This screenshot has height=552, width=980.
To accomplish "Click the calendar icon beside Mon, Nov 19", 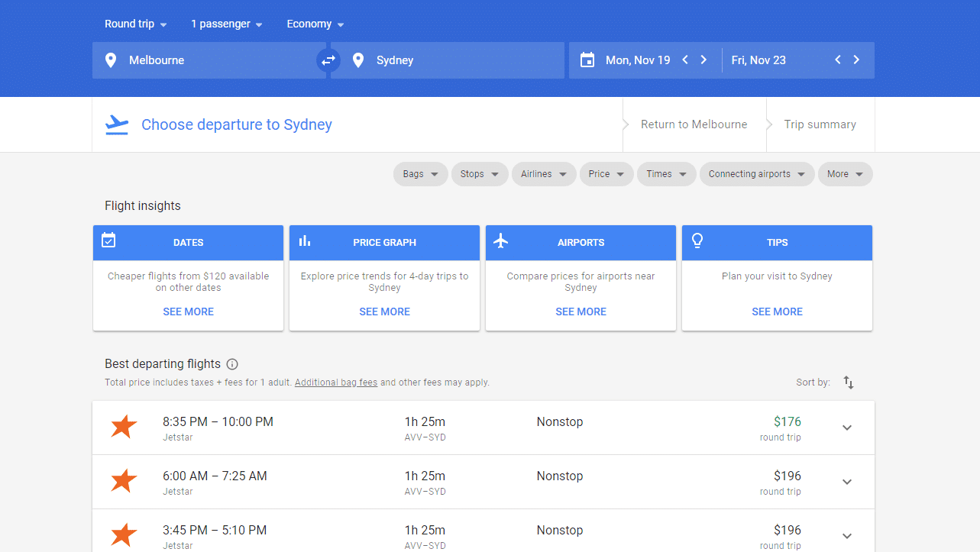I will tap(587, 60).
